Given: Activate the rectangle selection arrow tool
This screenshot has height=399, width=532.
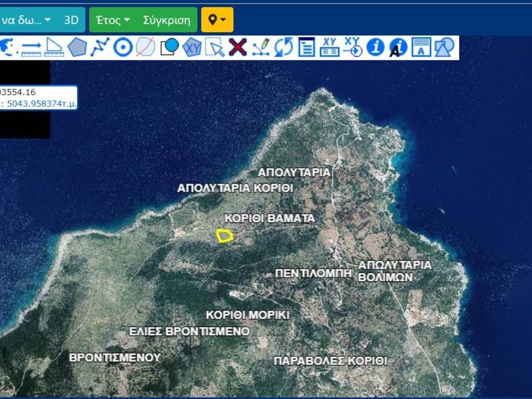Looking at the screenshot, I should [x=215, y=47].
